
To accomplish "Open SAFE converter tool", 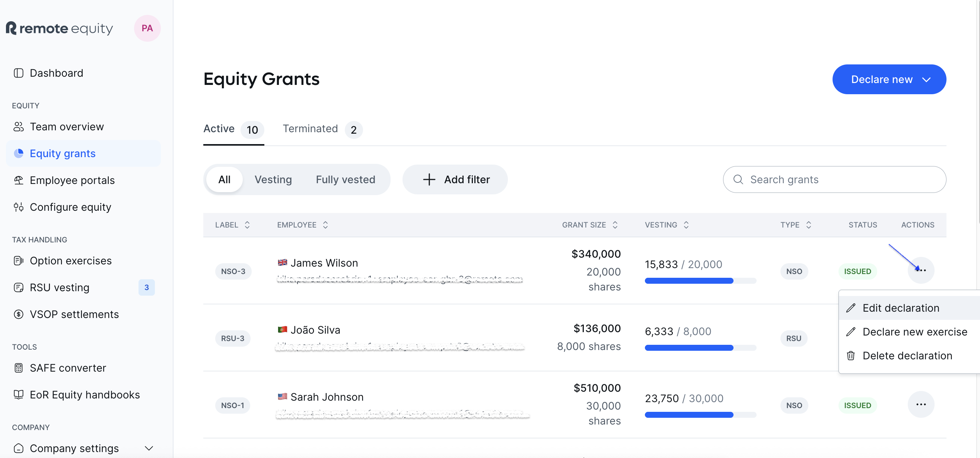I will click(83, 368).
